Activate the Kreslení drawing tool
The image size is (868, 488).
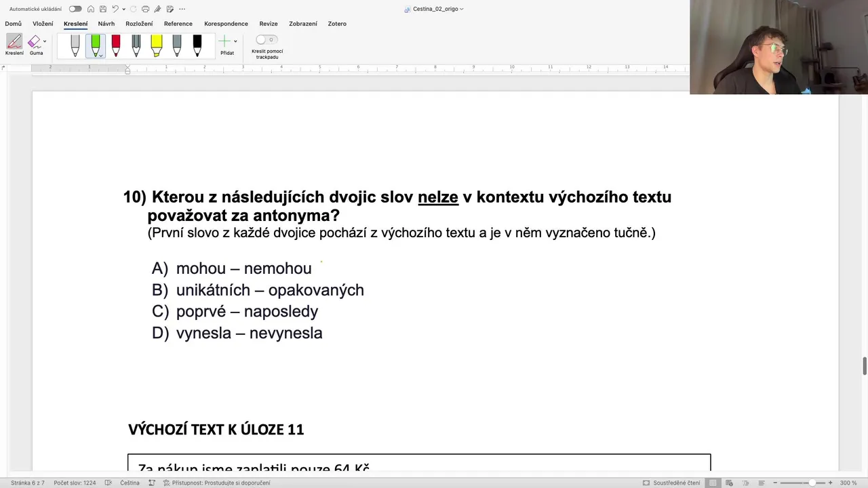(x=14, y=45)
